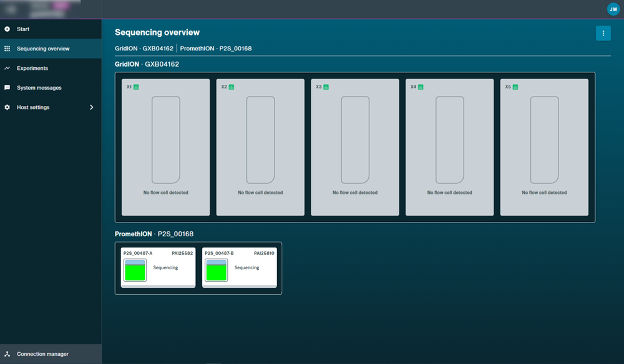
Task: Open the three-dot options menu
Action: (603, 34)
